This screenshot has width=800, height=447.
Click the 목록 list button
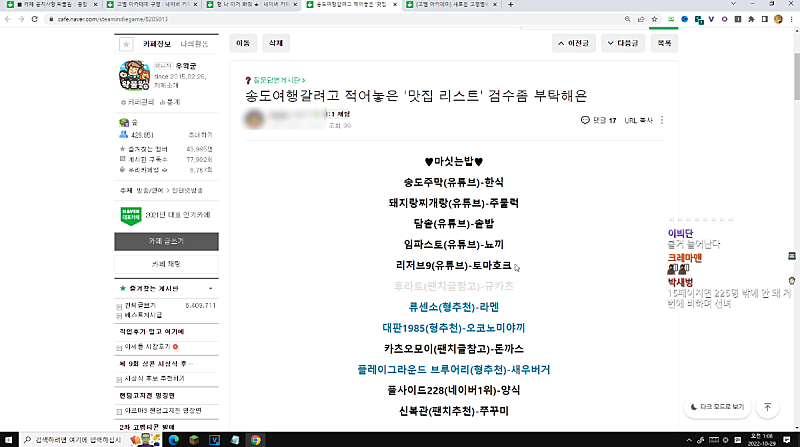pyautogui.click(x=664, y=43)
